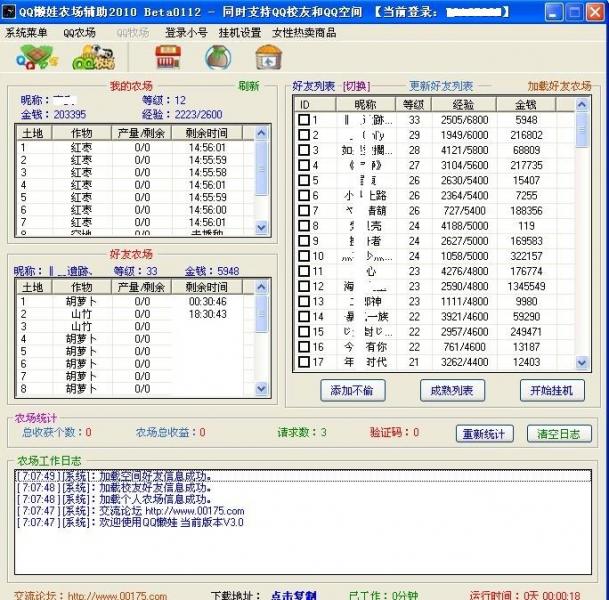
Task: Click friend farm list scroll-down arrow
Action: tap(261, 388)
